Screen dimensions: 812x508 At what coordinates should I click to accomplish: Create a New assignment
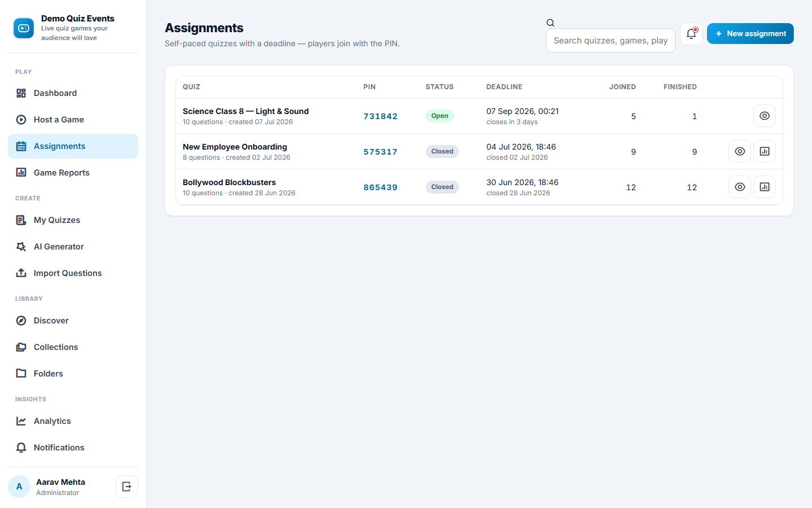click(751, 34)
